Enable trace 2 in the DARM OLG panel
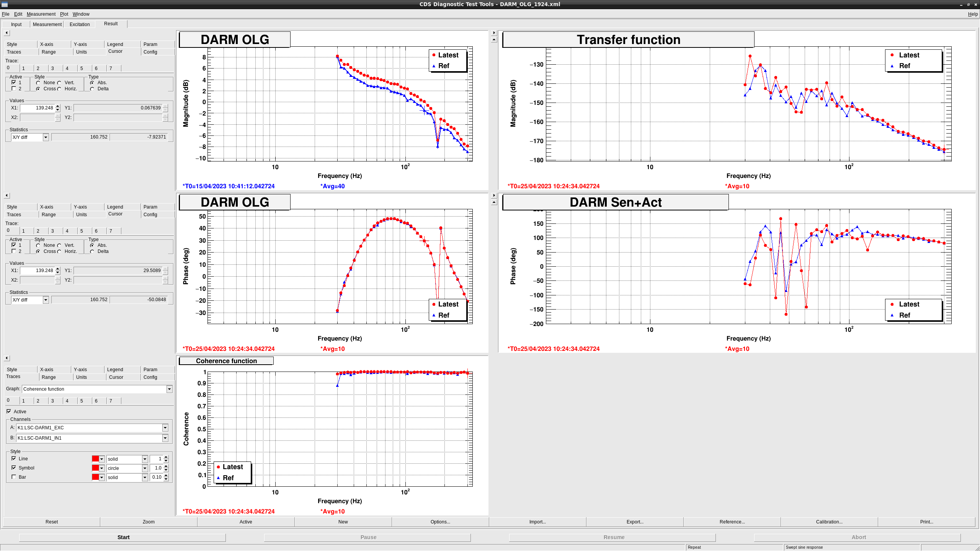 pos(14,88)
